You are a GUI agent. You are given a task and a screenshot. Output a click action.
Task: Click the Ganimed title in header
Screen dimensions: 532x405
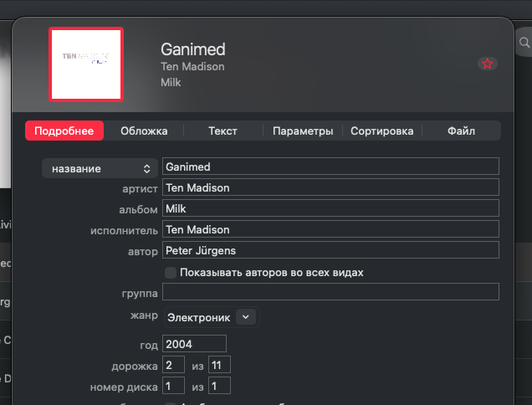pos(192,49)
